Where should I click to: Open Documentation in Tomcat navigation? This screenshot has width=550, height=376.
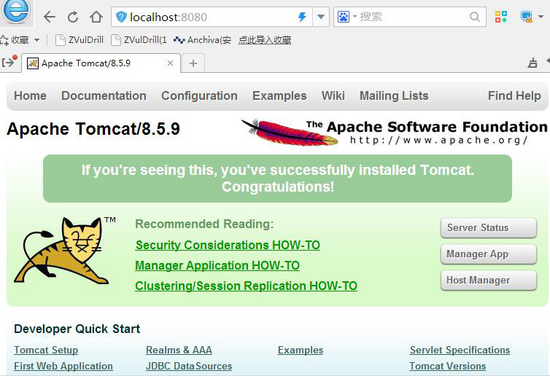point(104,96)
